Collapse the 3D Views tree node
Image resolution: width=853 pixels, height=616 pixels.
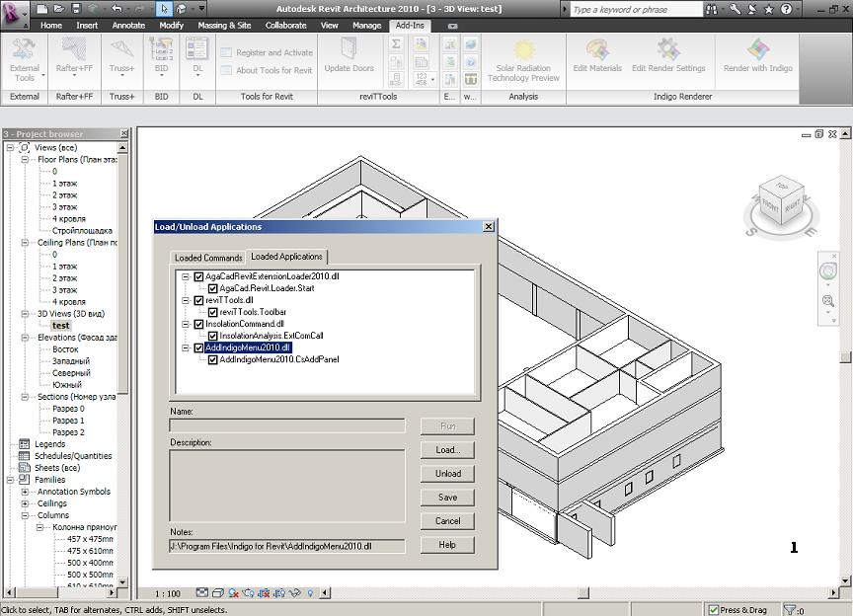(25, 314)
